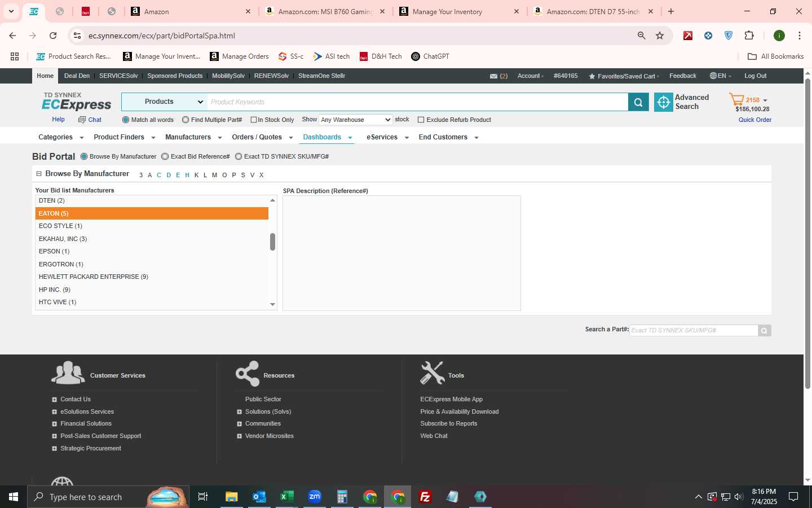The height and width of the screenshot is (508, 812).
Task: Click the manufacturer list scroll down arrow
Action: click(272, 305)
